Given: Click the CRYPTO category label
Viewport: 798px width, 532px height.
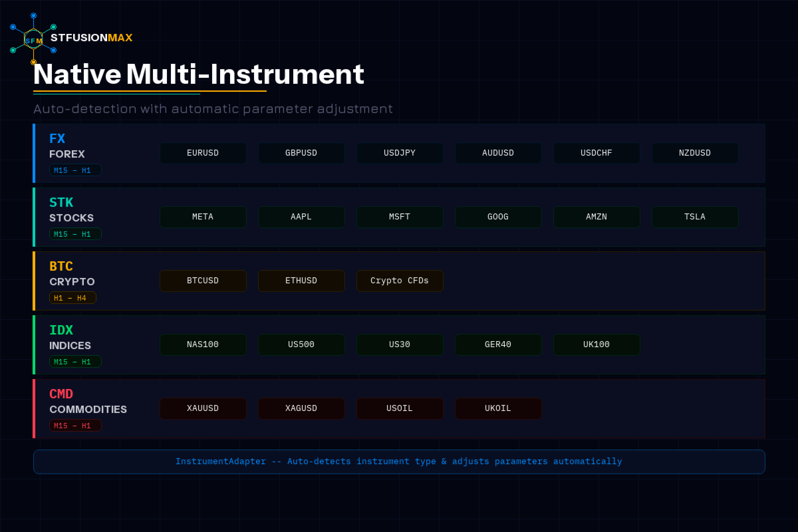Looking at the screenshot, I should coord(72,282).
